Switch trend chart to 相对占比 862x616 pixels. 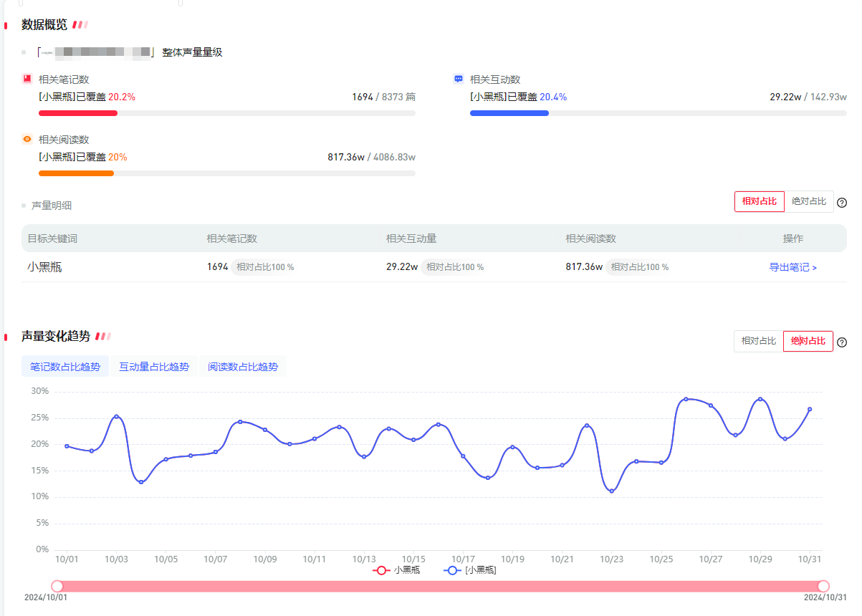(758, 341)
